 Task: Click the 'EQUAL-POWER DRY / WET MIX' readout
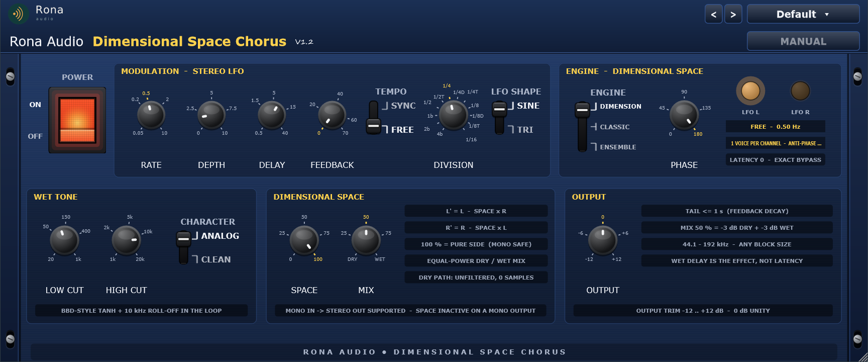click(x=476, y=261)
